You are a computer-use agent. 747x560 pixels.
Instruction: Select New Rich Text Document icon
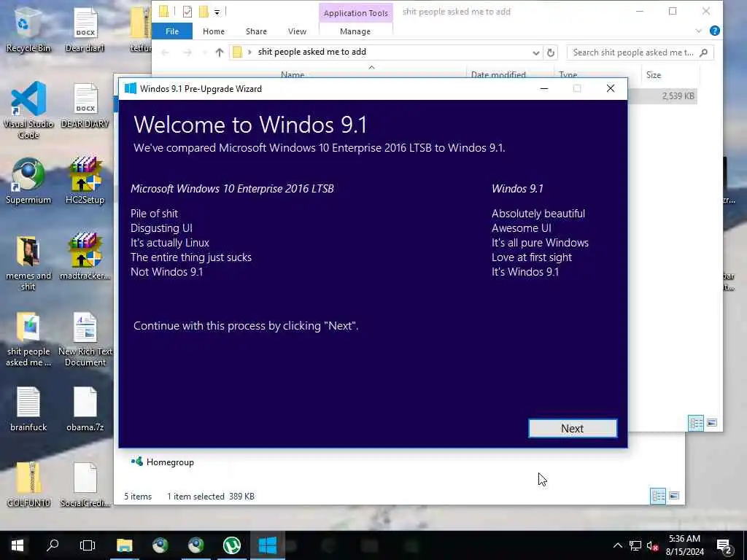(85, 338)
